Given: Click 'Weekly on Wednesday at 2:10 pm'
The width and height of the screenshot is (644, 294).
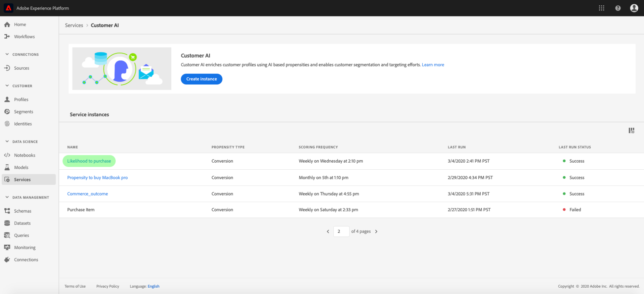Looking at the screenshot, I should pyautogui.click(x=331, y=161).
